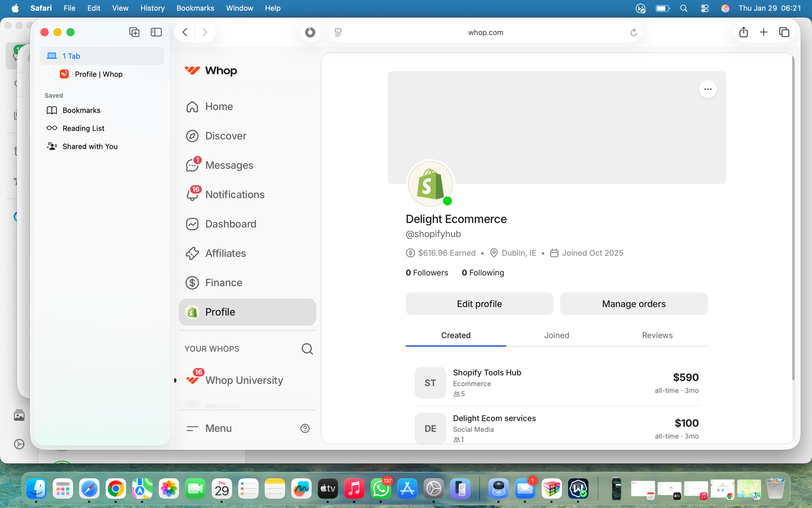Click the help question mark icon
This screenshot has height=508, width=812.
[x=305, y=428]
